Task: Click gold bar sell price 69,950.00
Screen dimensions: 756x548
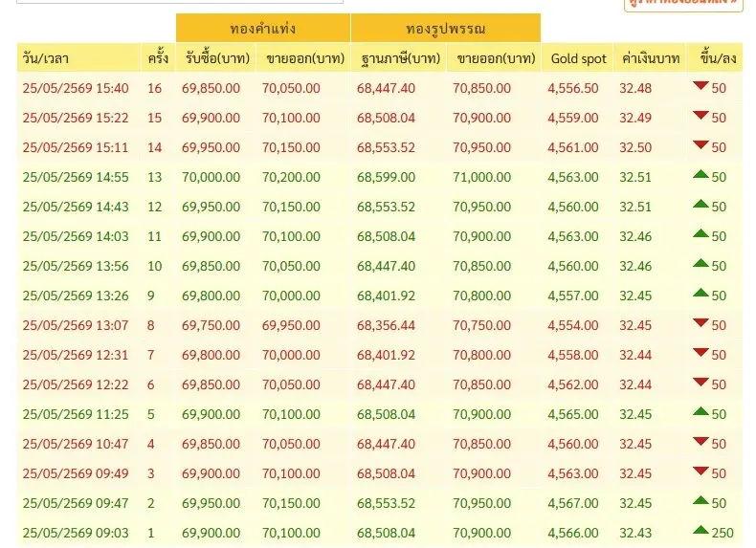Action: [291, 325]
